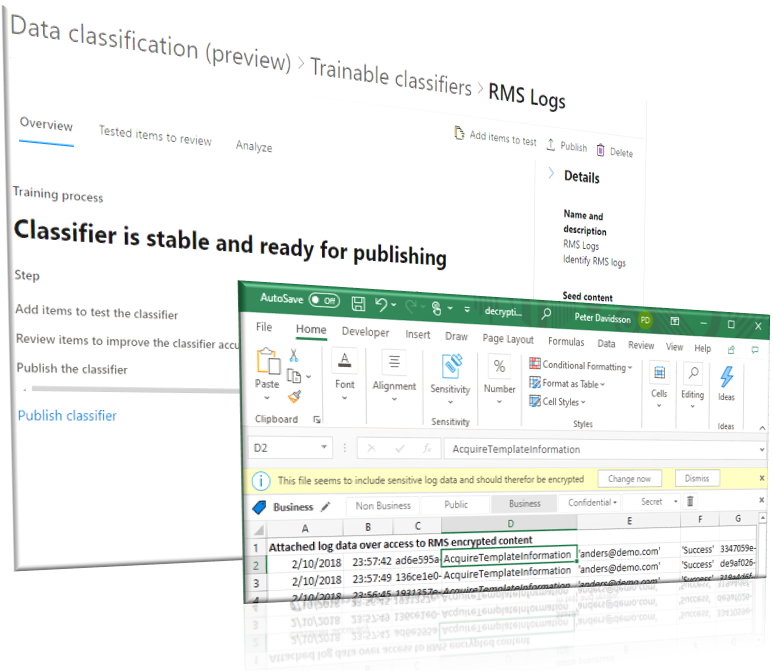Open the Formulas tab
773x671 pixels.
[566, 342]
